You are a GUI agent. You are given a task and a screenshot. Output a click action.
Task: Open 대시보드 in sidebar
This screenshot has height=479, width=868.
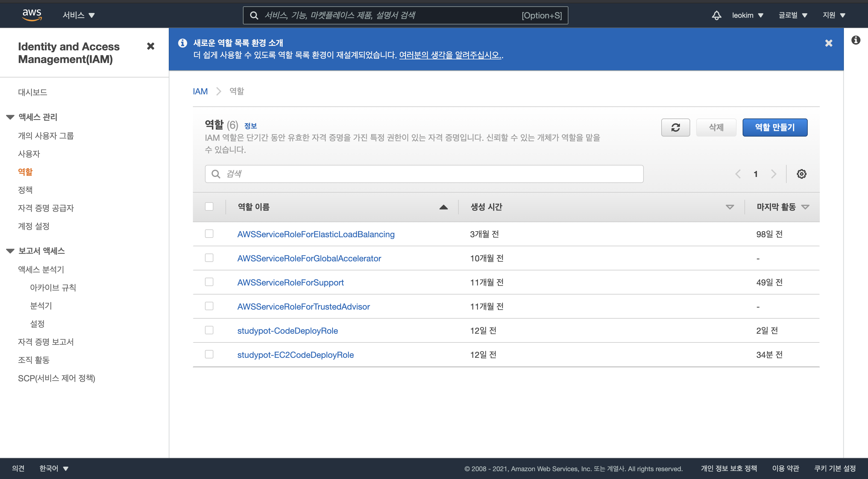tap(33, 92)
